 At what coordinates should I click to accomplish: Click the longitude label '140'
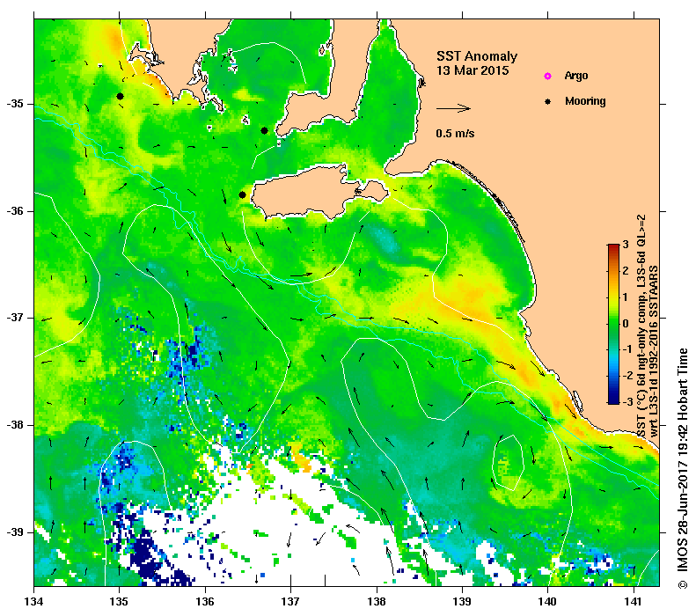(x=547, y=602)
